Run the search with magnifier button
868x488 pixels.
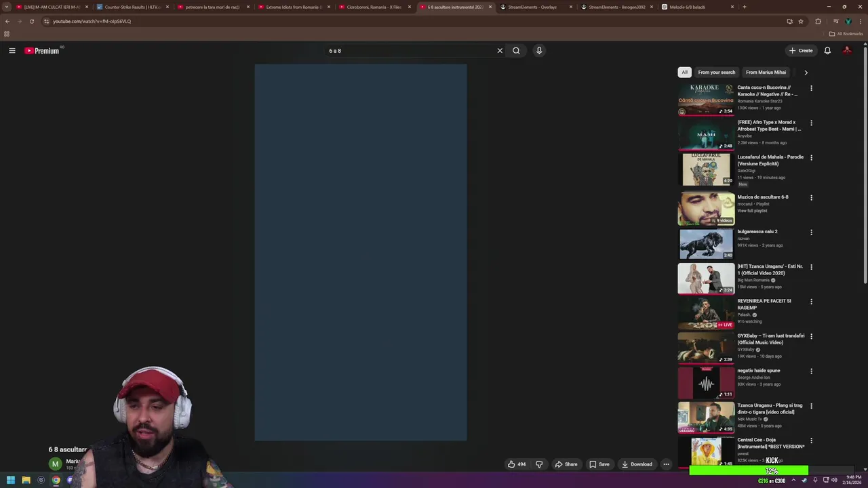pos(516,51)
